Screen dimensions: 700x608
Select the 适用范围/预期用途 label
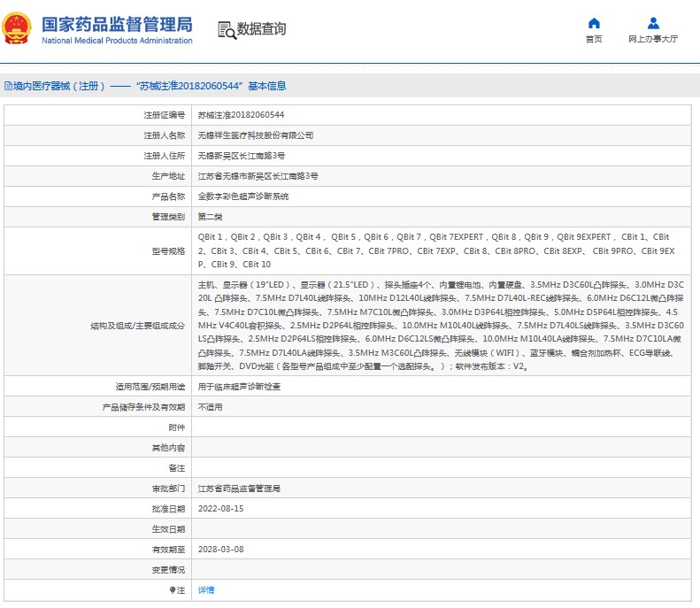(150, 387)
